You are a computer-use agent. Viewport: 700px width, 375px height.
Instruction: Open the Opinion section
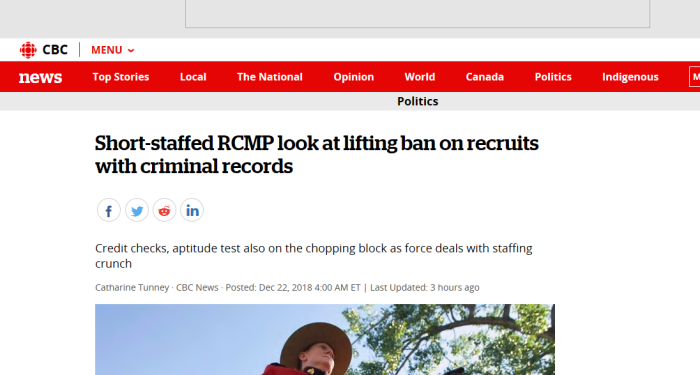click(x=354, y=77)
